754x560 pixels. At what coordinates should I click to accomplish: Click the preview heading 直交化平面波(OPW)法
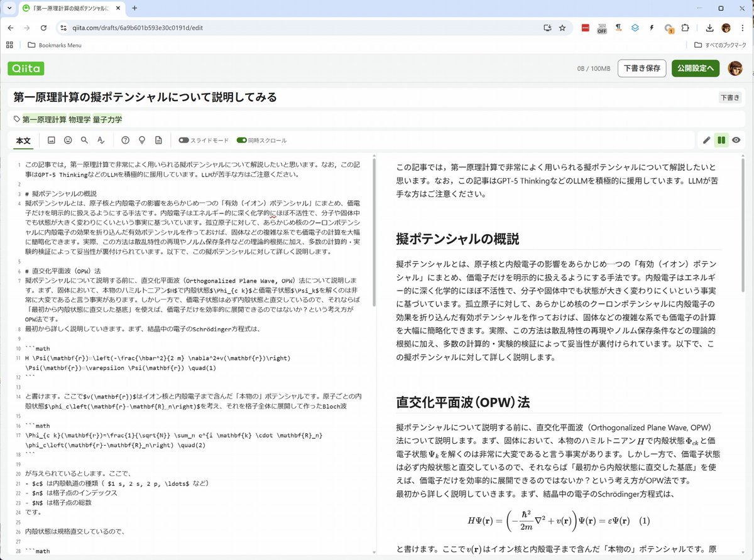463,401
